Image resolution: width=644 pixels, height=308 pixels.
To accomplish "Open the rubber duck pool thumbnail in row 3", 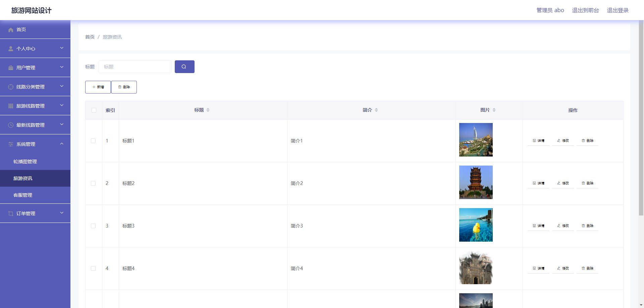I will (476, 225).
